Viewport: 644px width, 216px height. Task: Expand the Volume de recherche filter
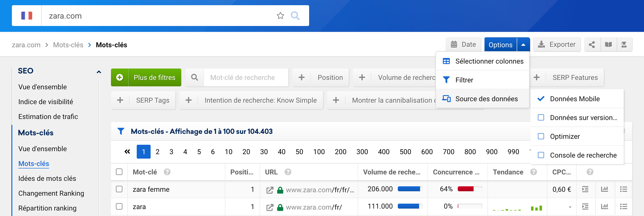tap(394, 77)
